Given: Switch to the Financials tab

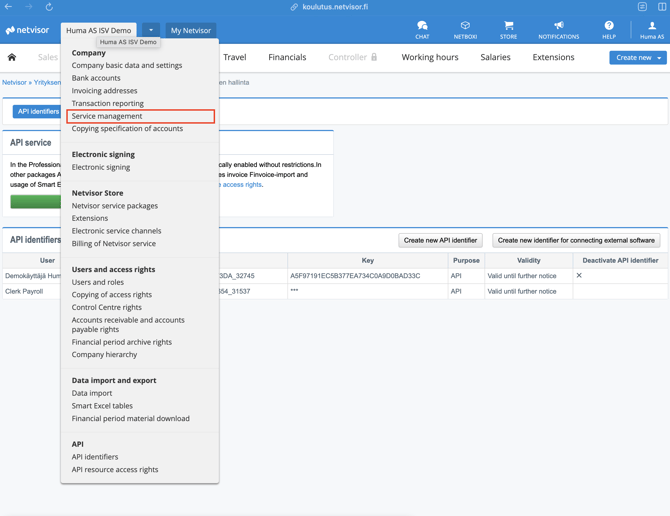Looking at the screenshot, I should pos(287,57).
